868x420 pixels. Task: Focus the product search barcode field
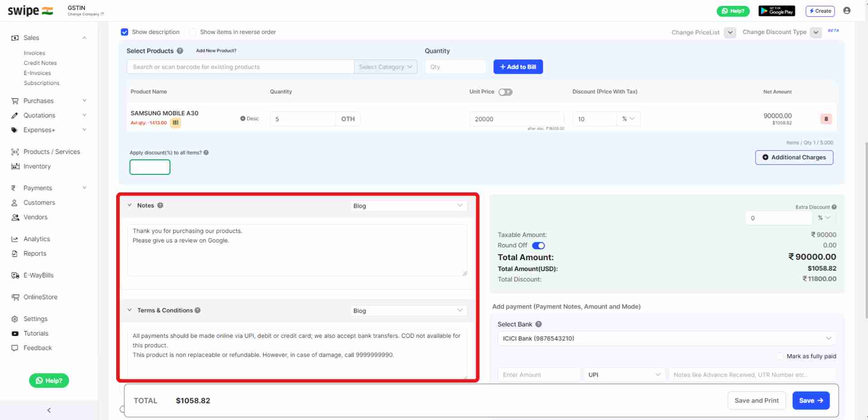pyautogui.click(x=240, y=67)
